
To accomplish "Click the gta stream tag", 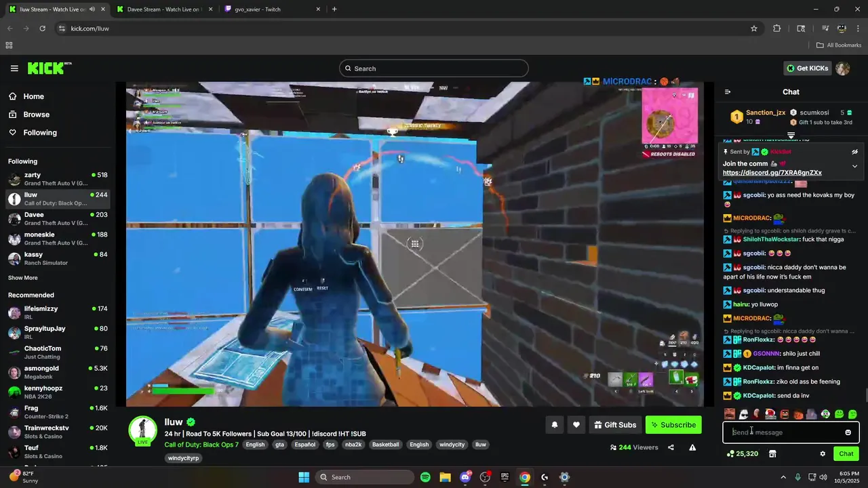I will point(279,445).
